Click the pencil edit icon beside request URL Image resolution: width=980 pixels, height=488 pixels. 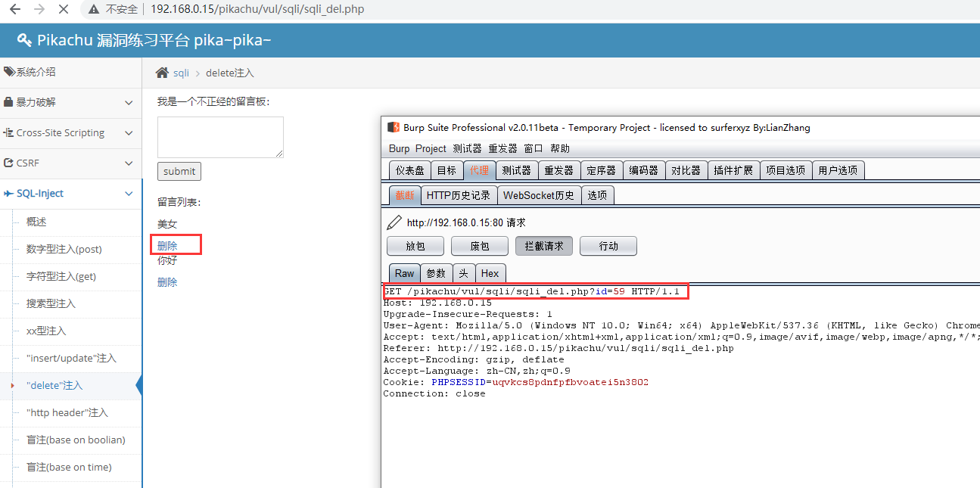[x=394, y=222]
